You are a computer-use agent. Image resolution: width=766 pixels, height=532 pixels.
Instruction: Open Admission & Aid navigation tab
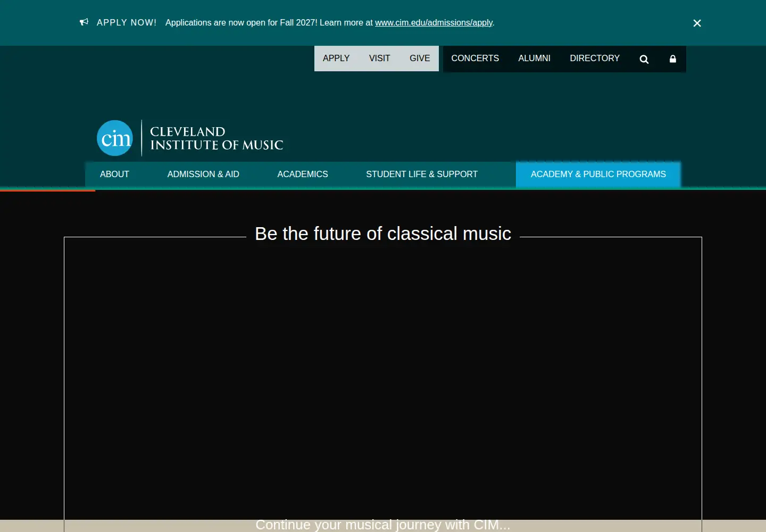click(203, 174)
